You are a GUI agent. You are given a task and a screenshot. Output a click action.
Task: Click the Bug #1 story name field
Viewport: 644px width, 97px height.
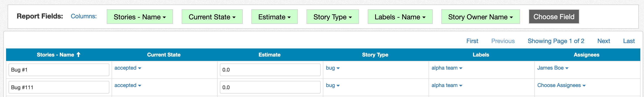tap(59, 70)
